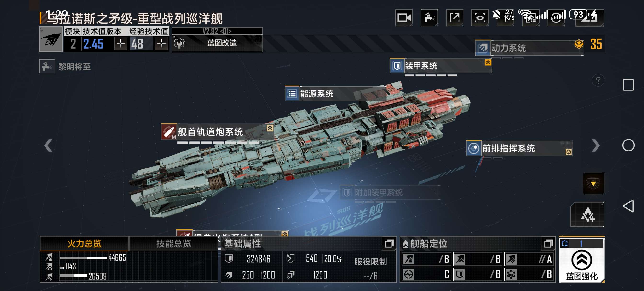
Task: Expand the 基础属性 panel window icon
Action: pos(389,244)
